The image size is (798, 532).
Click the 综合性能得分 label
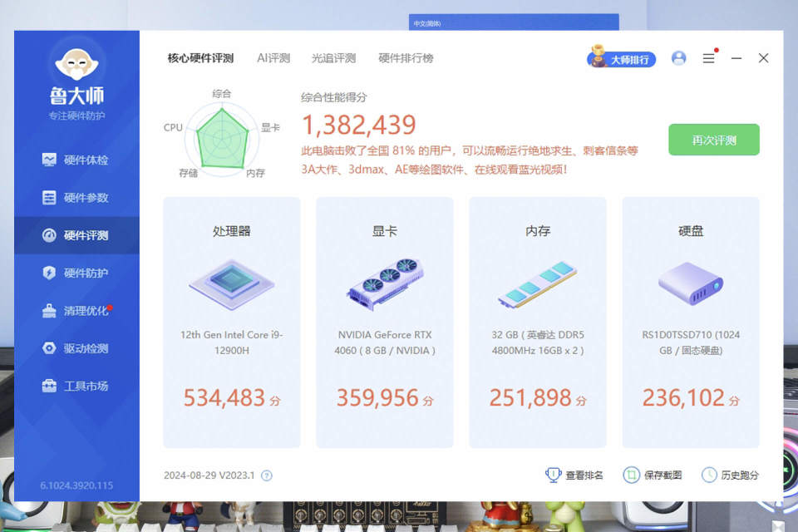pos(333,97)
